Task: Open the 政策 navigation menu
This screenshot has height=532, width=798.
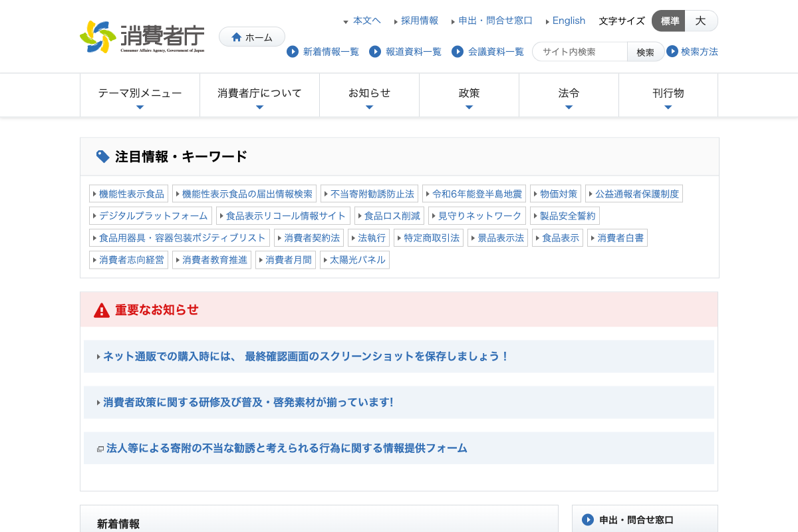Action: 469,95
